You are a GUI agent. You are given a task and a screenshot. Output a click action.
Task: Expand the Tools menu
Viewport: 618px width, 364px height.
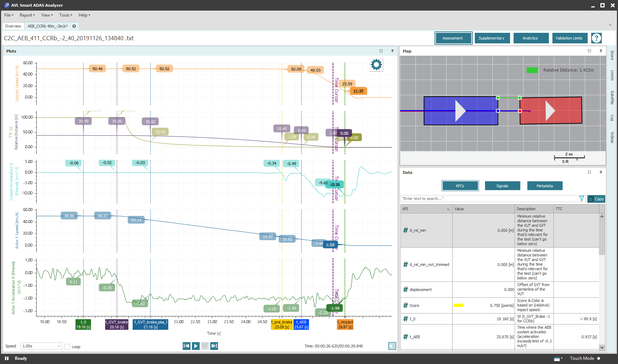[66, 15]
